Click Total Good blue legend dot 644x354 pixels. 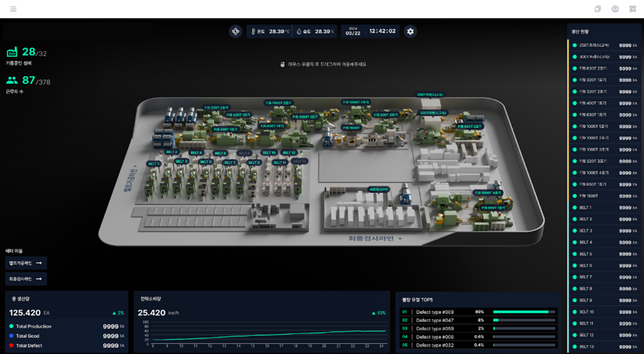[11, 336]
